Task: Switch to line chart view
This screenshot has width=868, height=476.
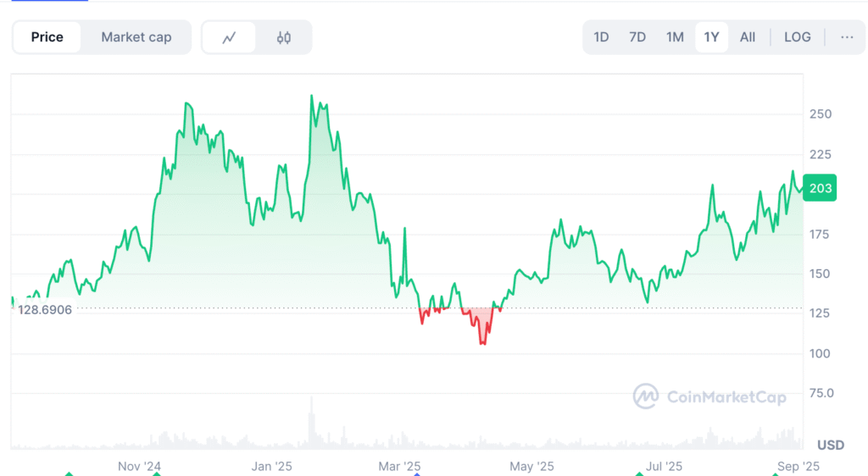Action: pos(229,37)
